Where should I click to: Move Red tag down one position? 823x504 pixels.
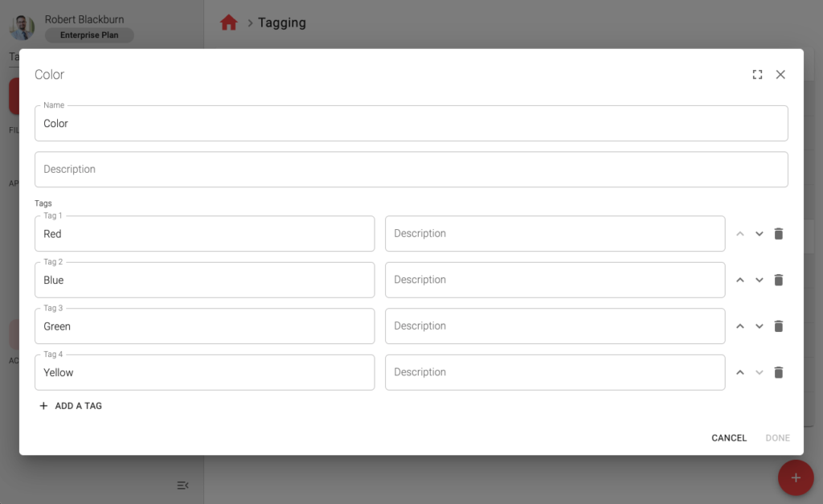(759, 234)
